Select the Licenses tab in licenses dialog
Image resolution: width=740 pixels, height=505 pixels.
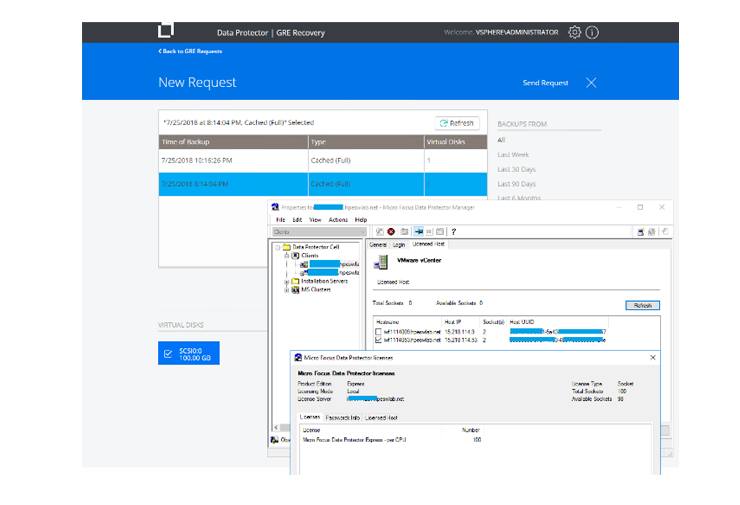point(310,417)
